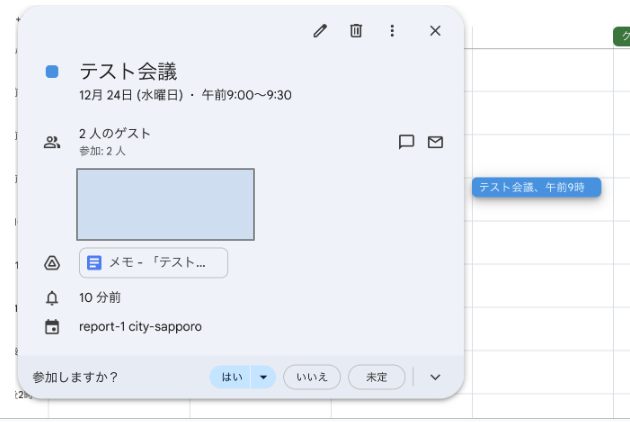Viewport: 630px width, 422px height.
Task: Click the bell reminder icon
Action: pyautogui.click(x=52, y=298)
